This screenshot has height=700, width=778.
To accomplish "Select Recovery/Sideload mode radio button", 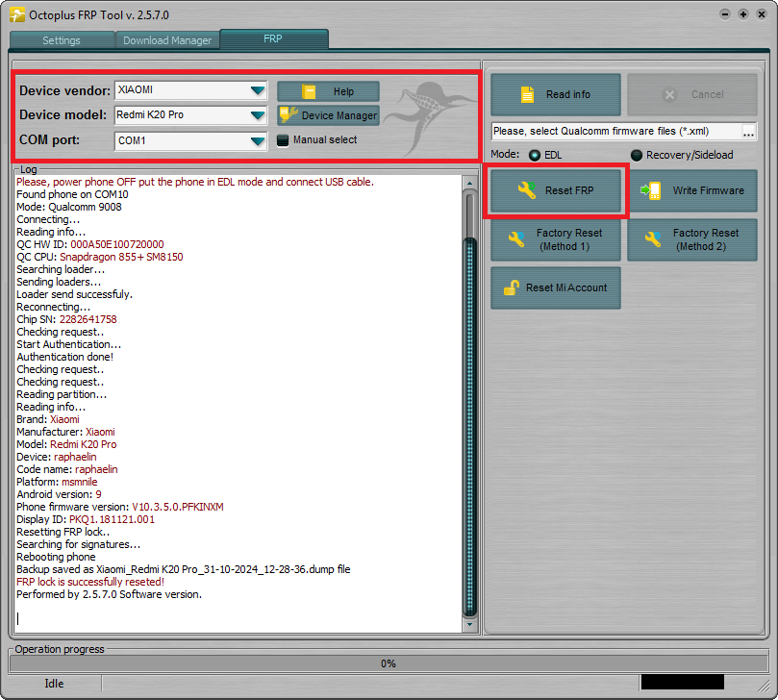I will 637,155.
